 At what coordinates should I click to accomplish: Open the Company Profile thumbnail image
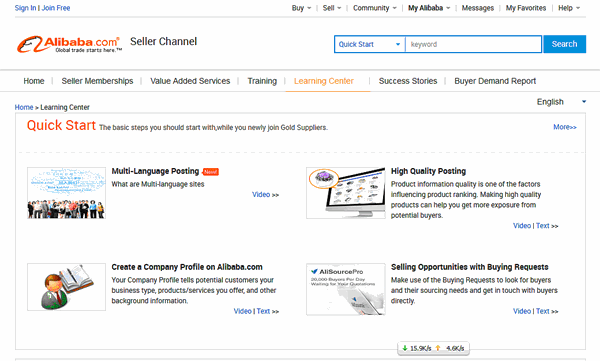pyautogui.click(x=67, y=287)
